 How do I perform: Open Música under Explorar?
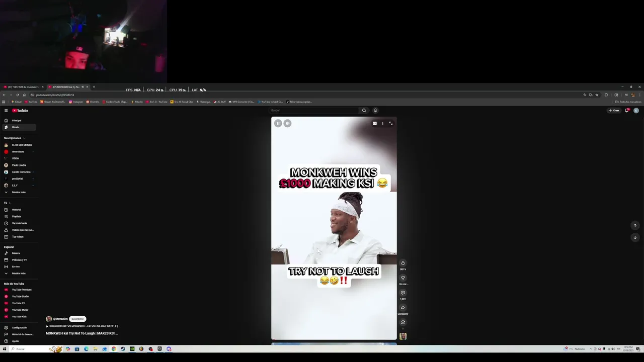pos(18,253)
